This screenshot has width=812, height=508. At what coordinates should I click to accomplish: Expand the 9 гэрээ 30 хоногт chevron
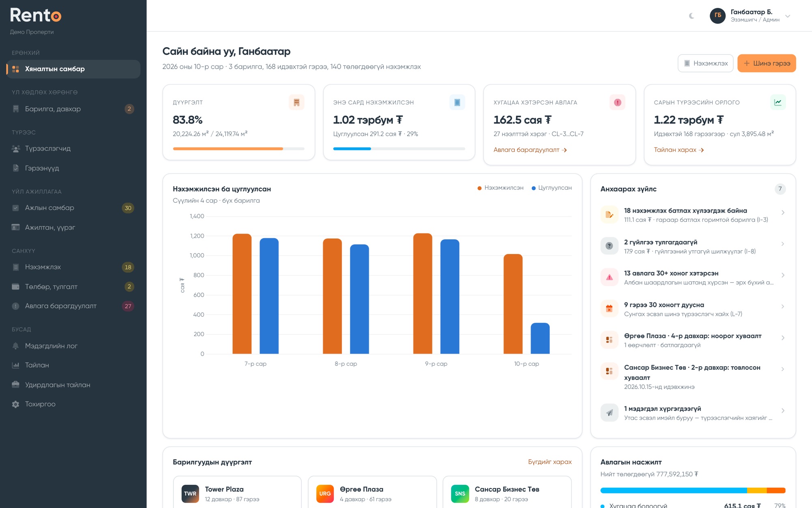point(783,306)
